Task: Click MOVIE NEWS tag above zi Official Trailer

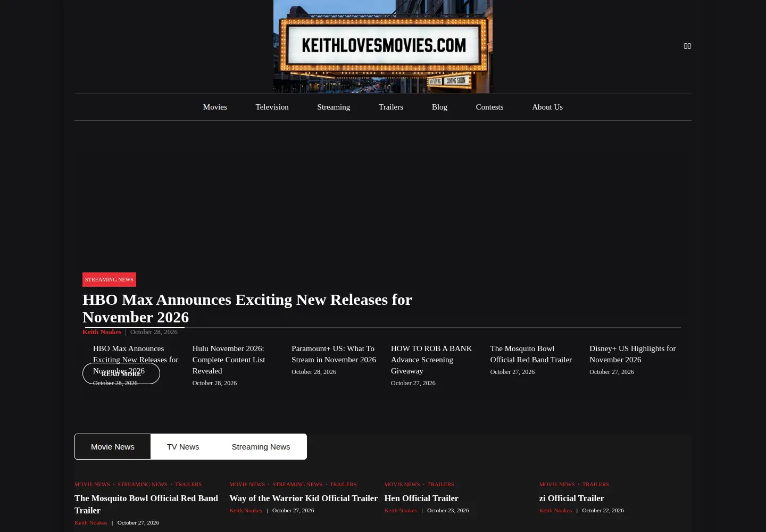Action: pyautogui.click(x=557, y=485)
